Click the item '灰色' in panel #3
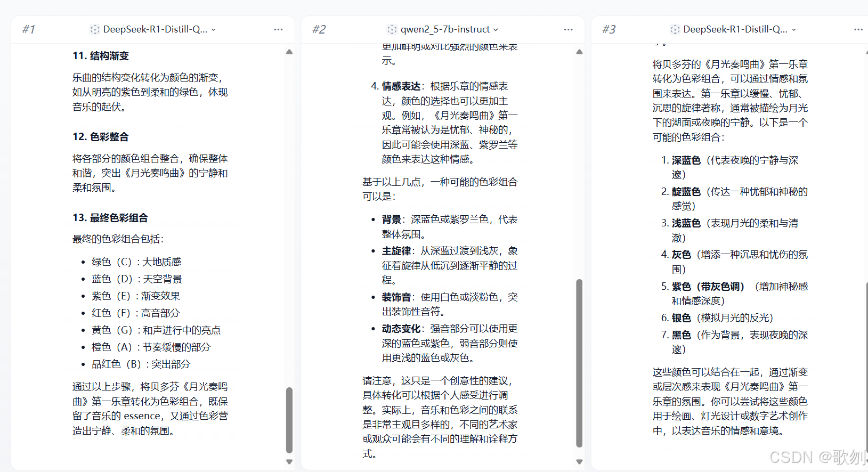Image resolution: width=868 pixels, height=472 pixels. (682, 255)
